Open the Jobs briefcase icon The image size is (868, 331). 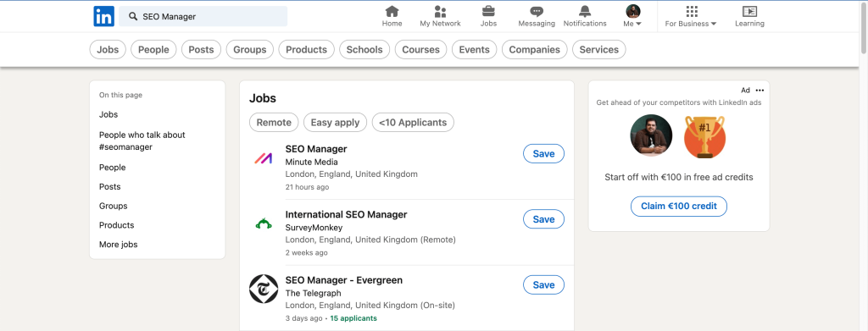coord(488,12)
